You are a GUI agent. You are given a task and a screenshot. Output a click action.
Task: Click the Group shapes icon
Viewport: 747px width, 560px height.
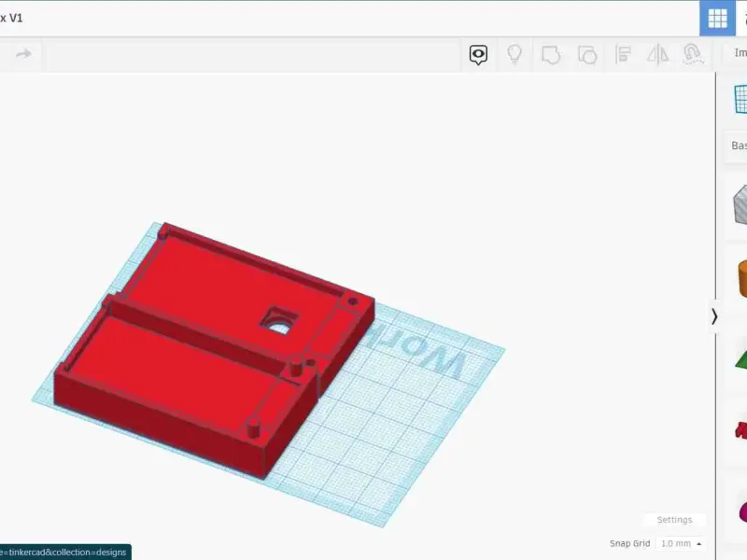pyautogui.click(x=551, y=55)
